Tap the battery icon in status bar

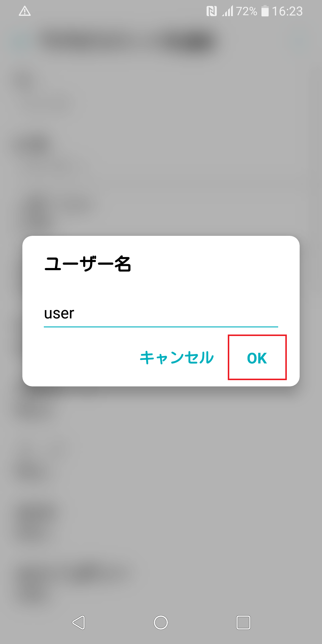pos(265,11)
